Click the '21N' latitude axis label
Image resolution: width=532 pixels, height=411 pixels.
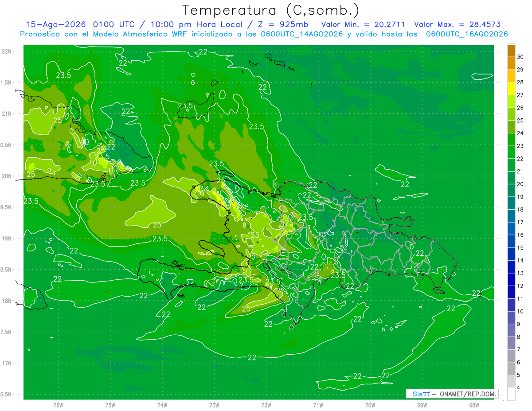tap(7, 114)
